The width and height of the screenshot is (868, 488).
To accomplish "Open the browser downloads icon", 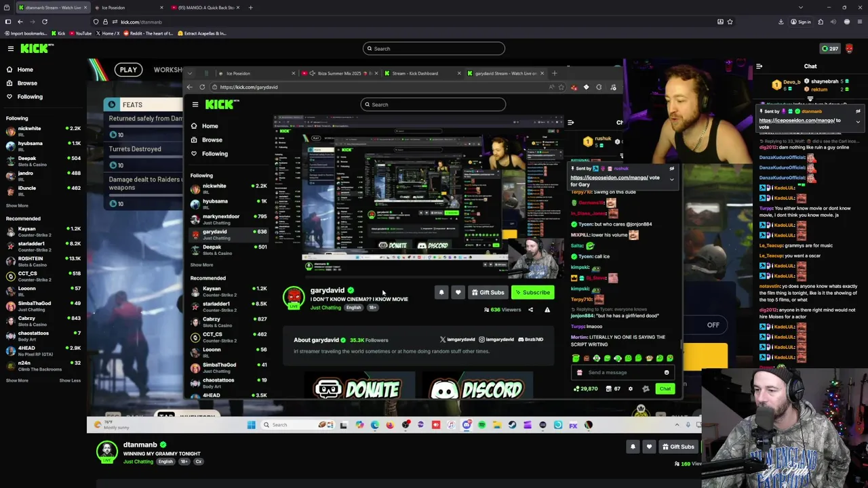I will (x=781, y=22).
